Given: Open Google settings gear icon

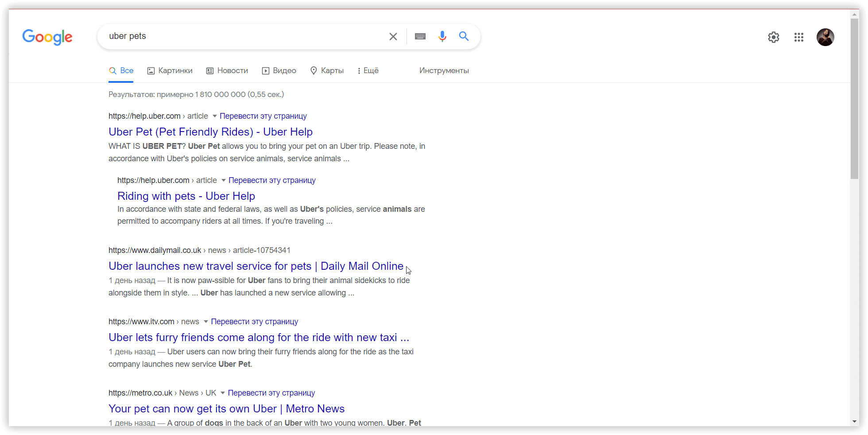Looking at the screenshot, I should tap(774, 37).
